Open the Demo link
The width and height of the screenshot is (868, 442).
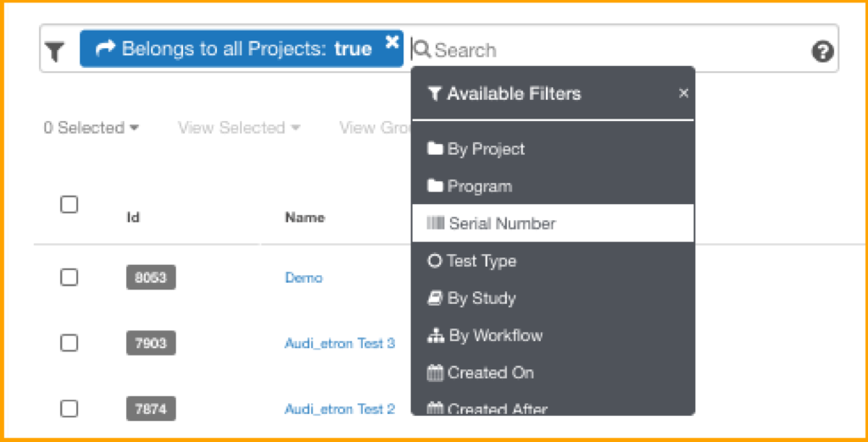point(304,278)
